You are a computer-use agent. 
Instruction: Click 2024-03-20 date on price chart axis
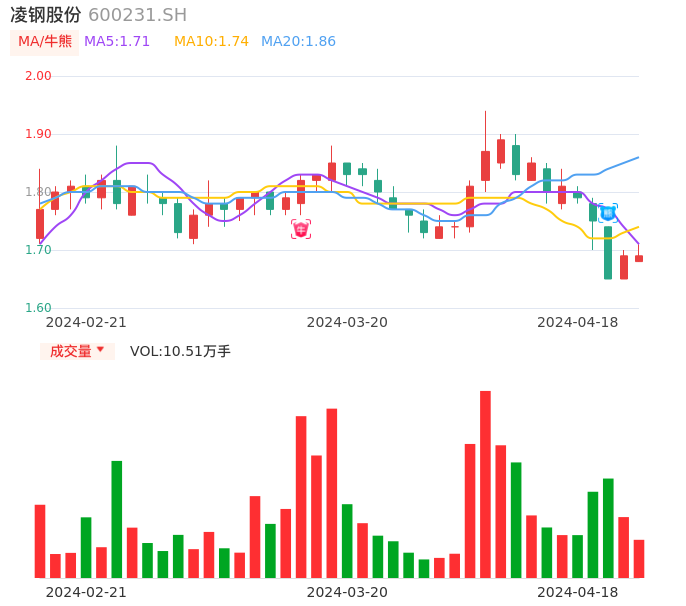tap(347, 322)
